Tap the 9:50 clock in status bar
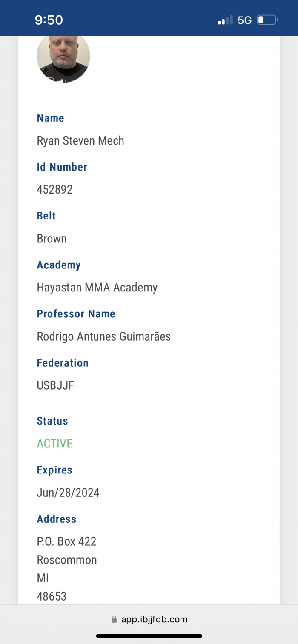Image resolution: width=298 pixels, height=644 pixels. [x=49, y=20]
